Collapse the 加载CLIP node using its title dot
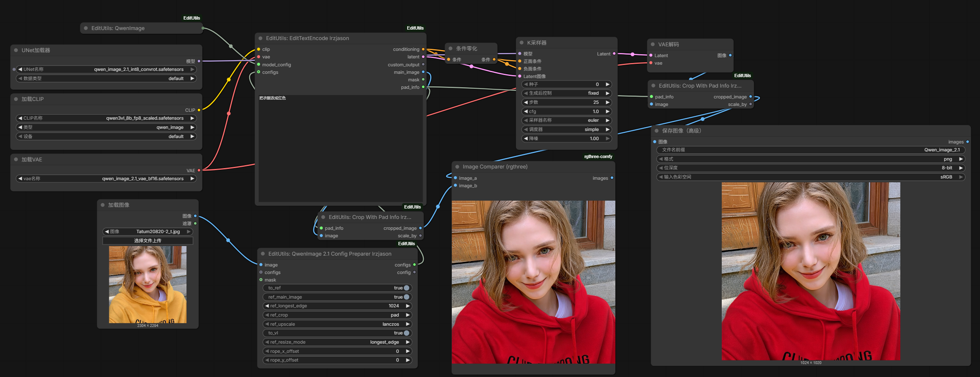Image resolution: width=980 pixels, height=377 pixels. [x=16, y=99]
